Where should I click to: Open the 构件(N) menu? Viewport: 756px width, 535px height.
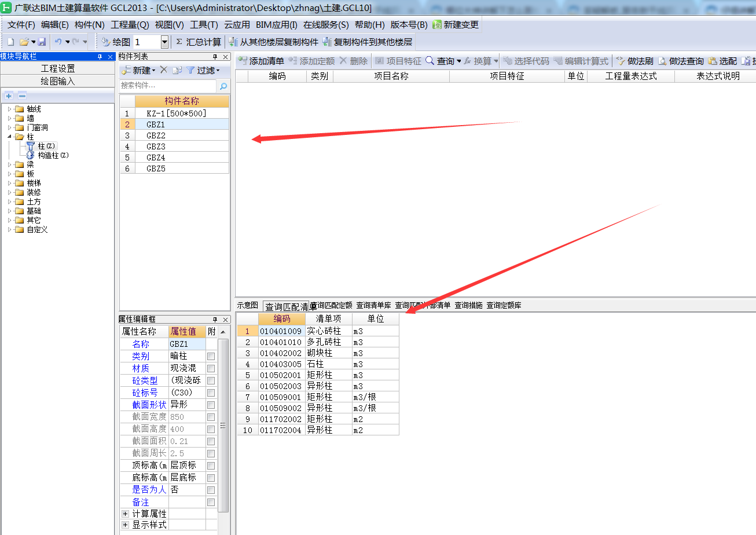click(90, 25)
